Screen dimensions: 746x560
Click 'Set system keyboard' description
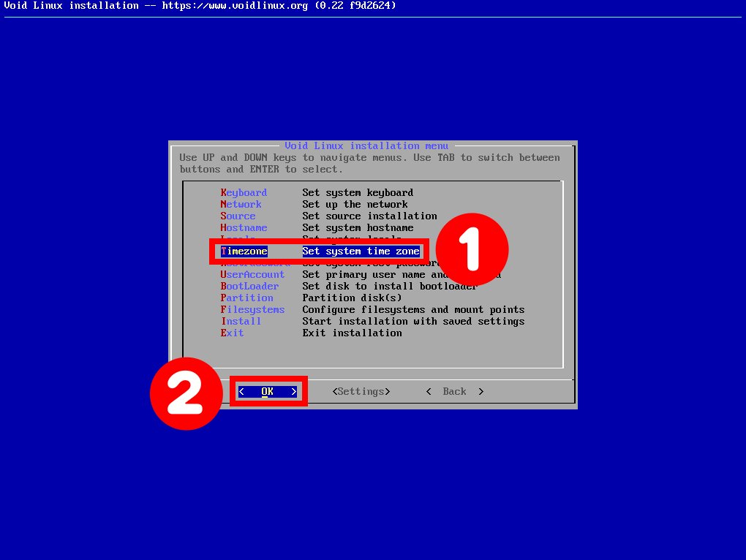[x=358, y=192]
